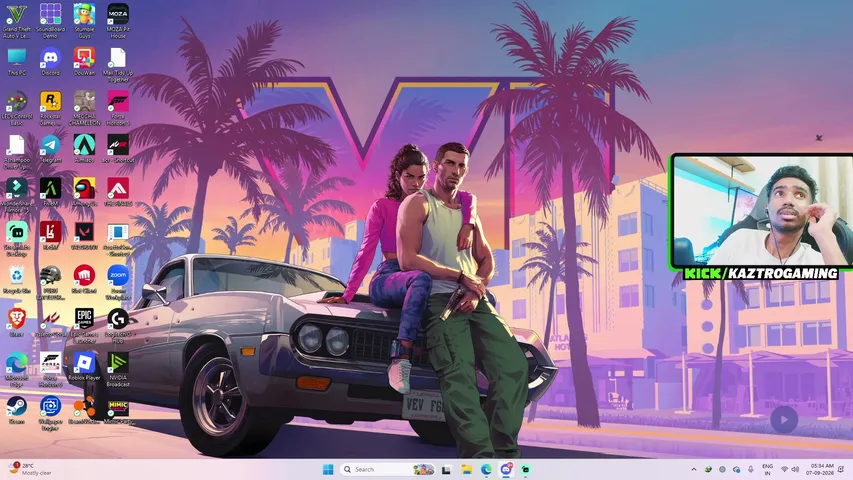Open File Explorer from the taskbar
Image resolution: width=853 pixels, height=480 pixels.
466,469
